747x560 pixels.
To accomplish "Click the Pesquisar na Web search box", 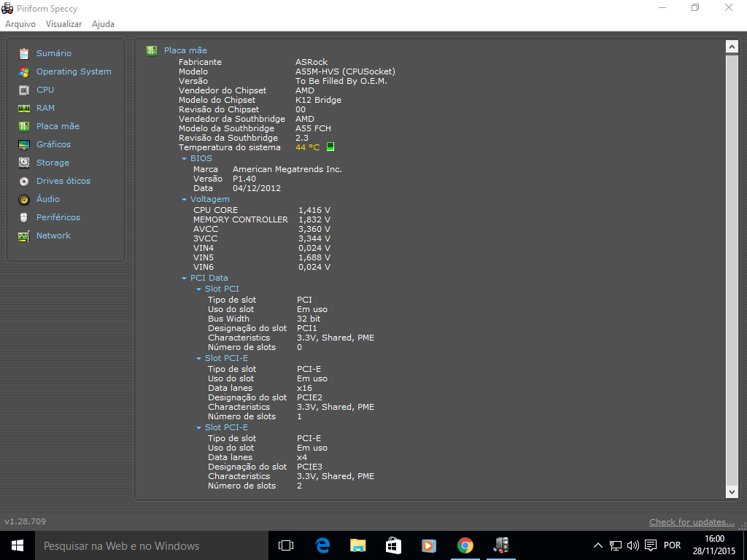I will pyautogui.click(x=152, y=545).
